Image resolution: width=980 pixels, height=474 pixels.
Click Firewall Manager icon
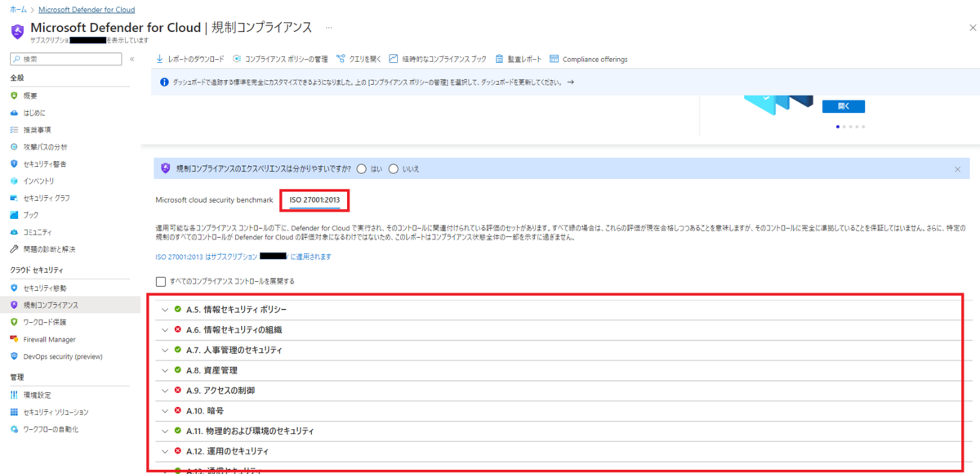(14, 339)
